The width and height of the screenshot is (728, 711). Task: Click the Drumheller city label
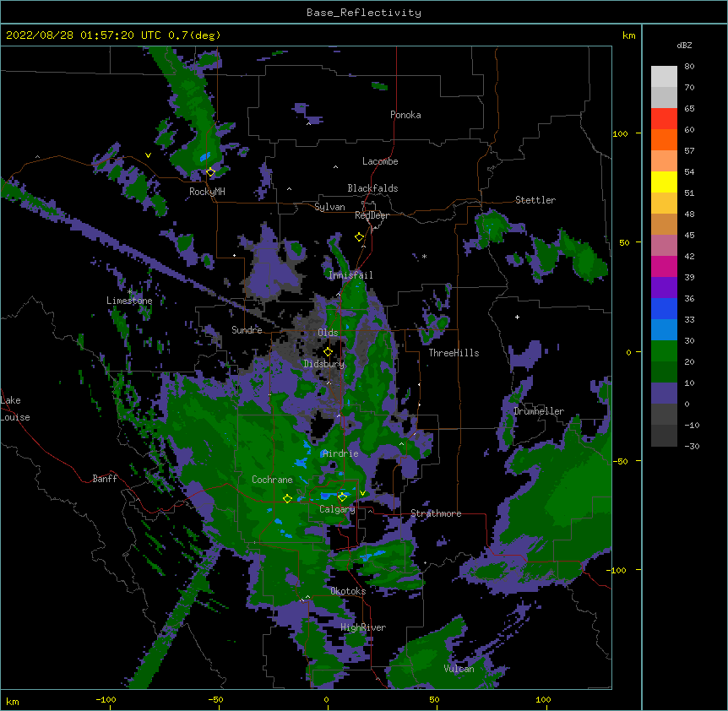point(539,411)
